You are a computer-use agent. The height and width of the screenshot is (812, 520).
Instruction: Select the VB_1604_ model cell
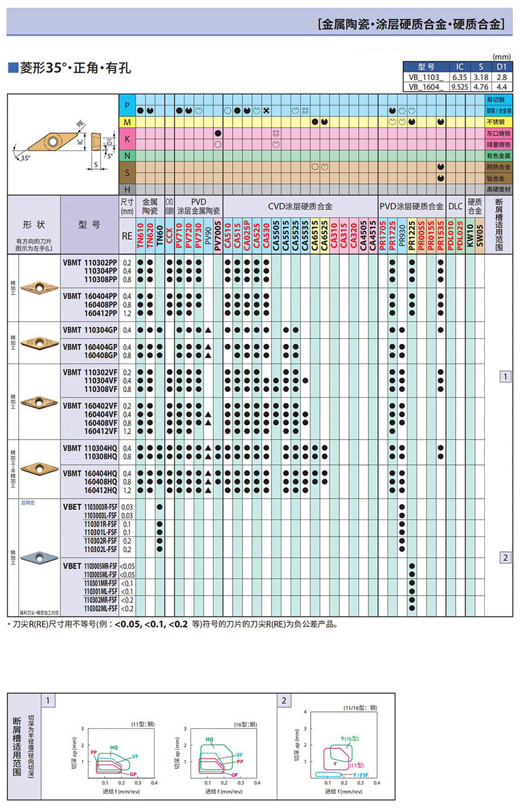[426, 86]
